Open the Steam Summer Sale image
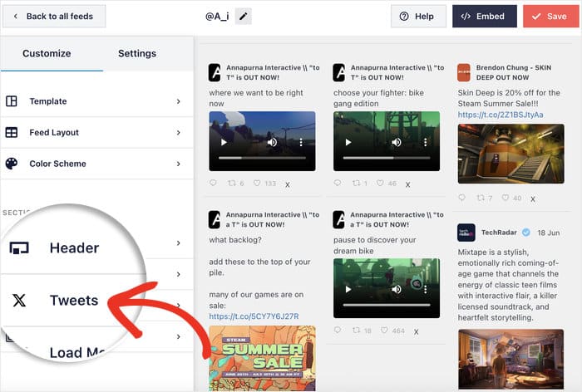582x392 pixels. (x=262, y=358)
